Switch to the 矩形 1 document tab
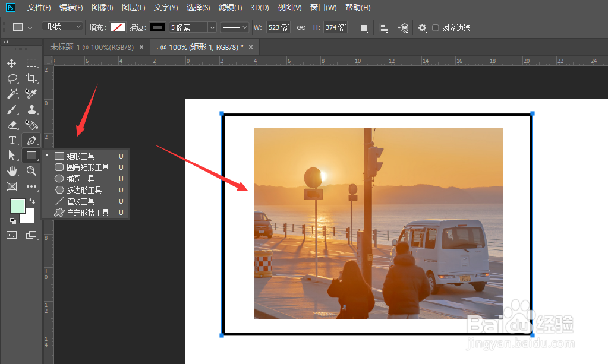The width and height of the screenshot is (608, 364). pos(200,48)
